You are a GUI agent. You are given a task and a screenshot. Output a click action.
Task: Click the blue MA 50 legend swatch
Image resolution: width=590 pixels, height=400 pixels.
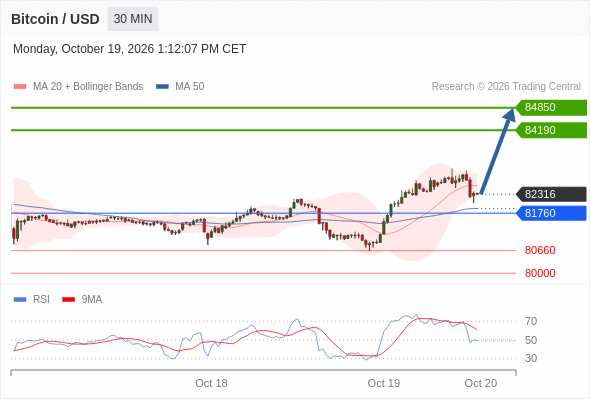162,87
